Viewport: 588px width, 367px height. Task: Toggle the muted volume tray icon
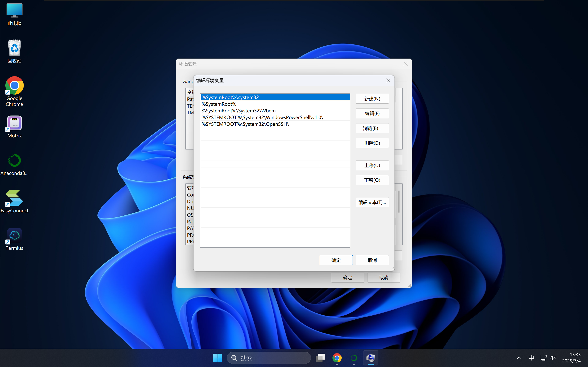coord(553,358)
